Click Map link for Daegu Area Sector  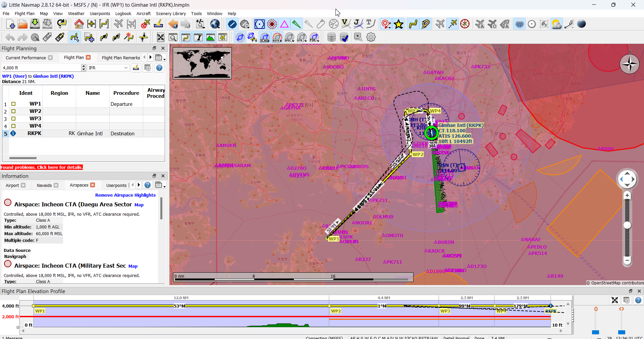139,205
